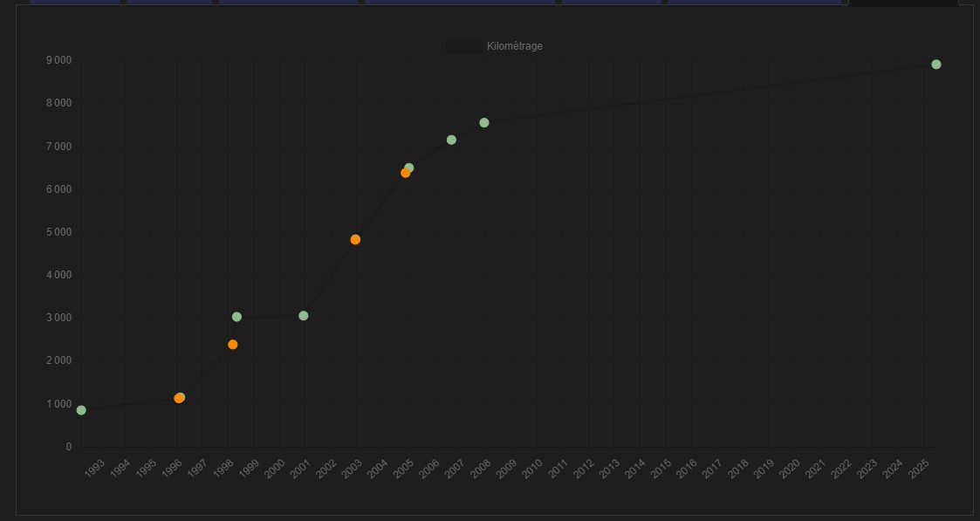Screen dimensions: 980x521
Task: Click the green data point at 1993
Action: tap(81, 410)
